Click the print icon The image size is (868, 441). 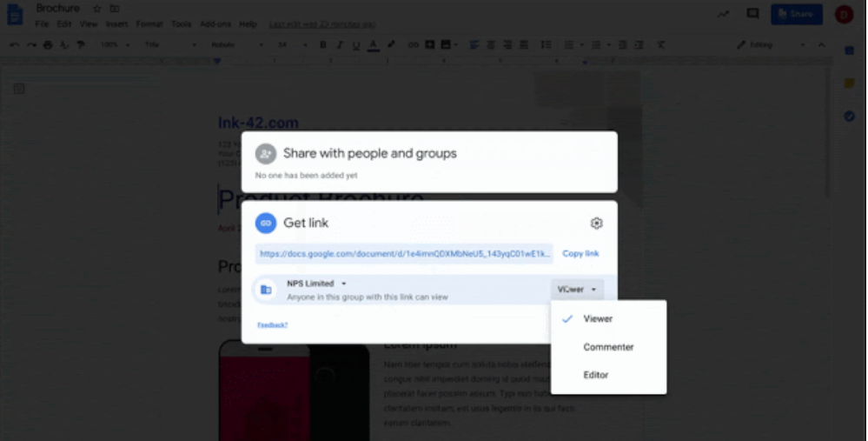pos(48,45)
